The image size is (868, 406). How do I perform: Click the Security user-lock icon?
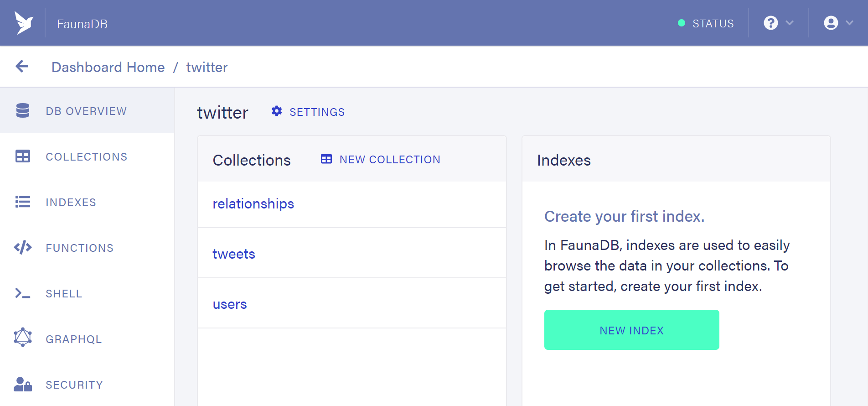[23, 385]
